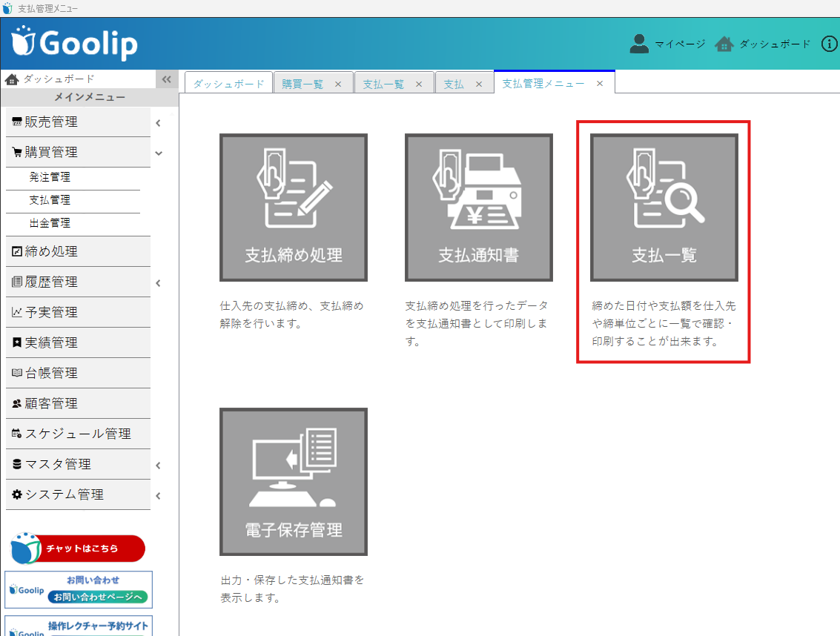Click the マイページ user icon

point(639,44)
